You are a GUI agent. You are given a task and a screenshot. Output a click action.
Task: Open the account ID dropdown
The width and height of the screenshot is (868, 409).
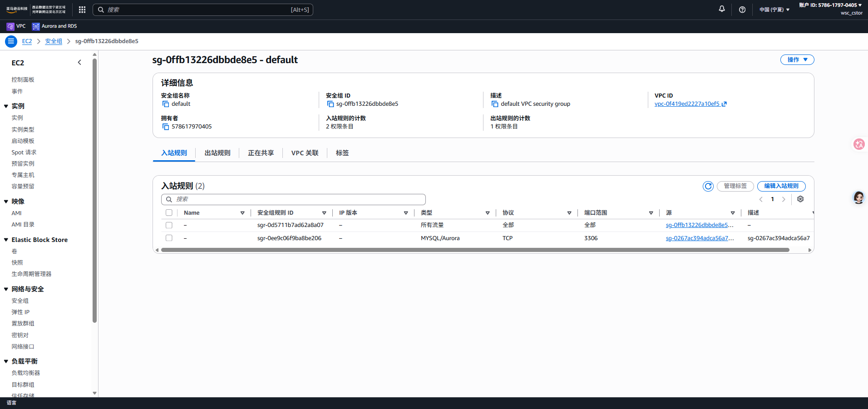pos(830,5)
